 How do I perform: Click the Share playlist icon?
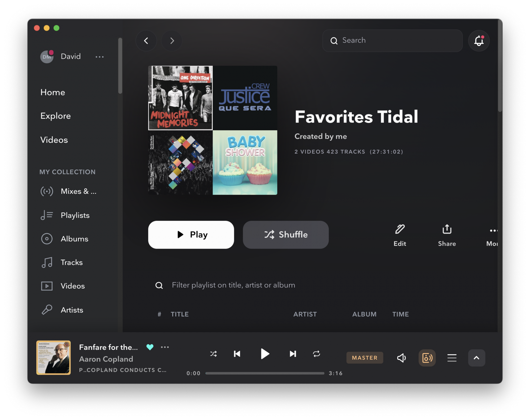447,229
